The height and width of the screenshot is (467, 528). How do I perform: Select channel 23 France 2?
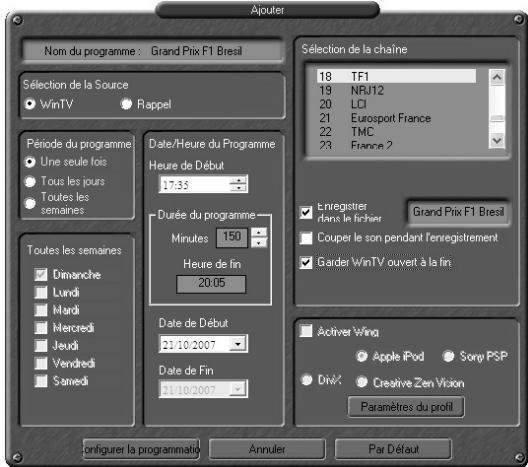coord(396,144)
